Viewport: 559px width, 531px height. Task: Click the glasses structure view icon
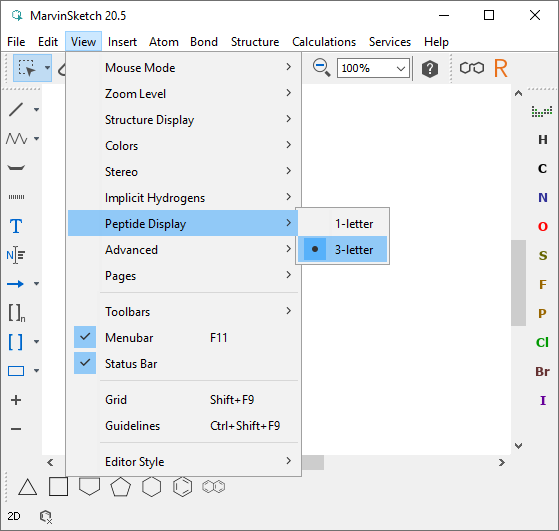point(472,68)
